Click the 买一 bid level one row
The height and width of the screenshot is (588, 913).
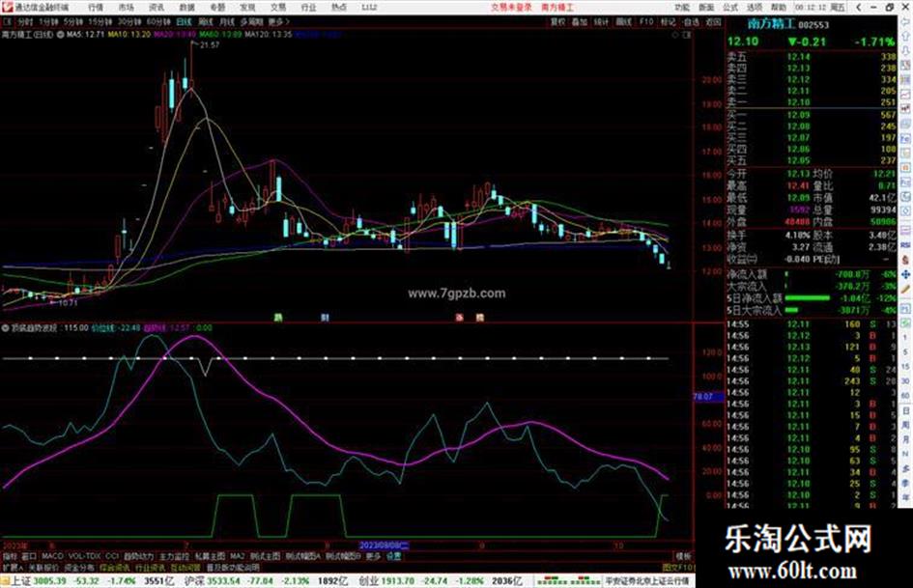pos(812,115)
